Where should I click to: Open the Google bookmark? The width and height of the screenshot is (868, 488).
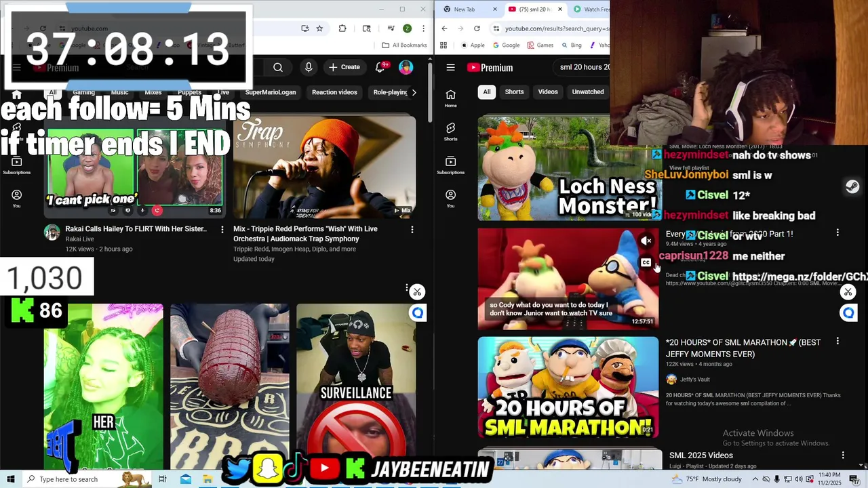click(x=506, y=45)
